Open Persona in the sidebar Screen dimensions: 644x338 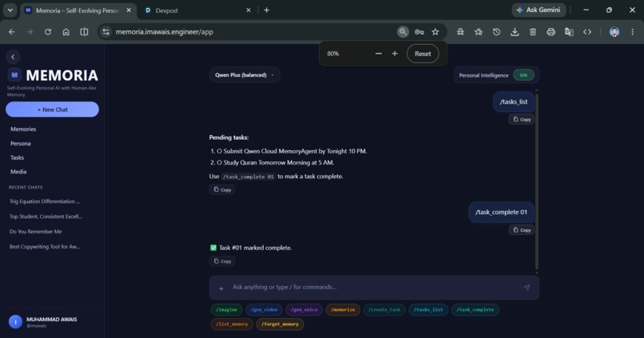[x=21, y=143]
